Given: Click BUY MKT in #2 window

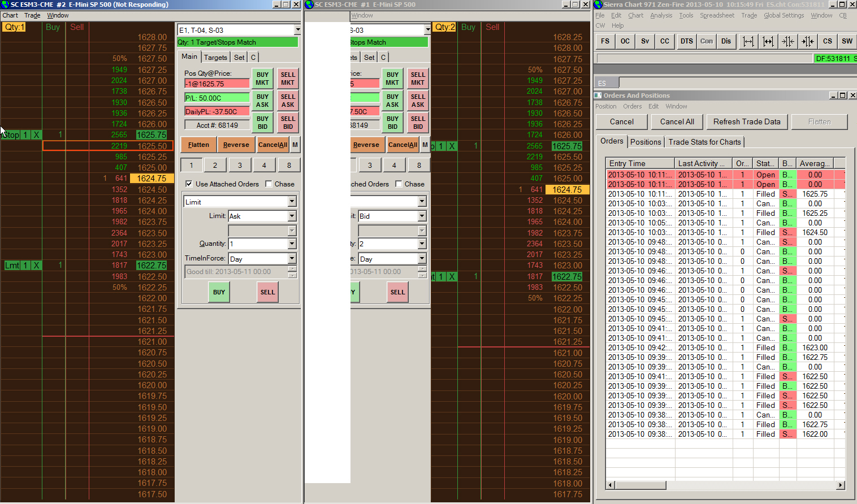Looking at the screenshot, I should (263, 79).
